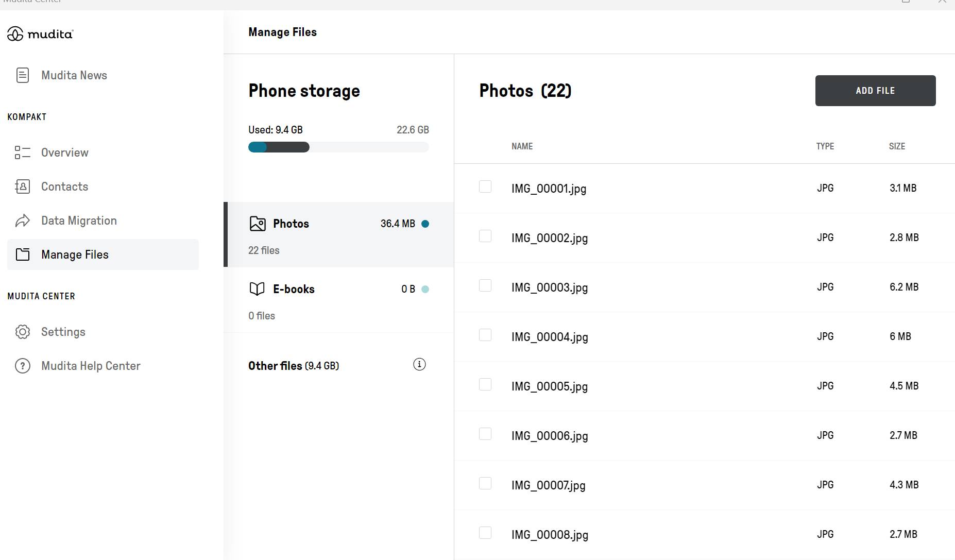Screen dimensions: 955x560
Task: Click the E-books open book icon
Action: click(x=257, y=289)
